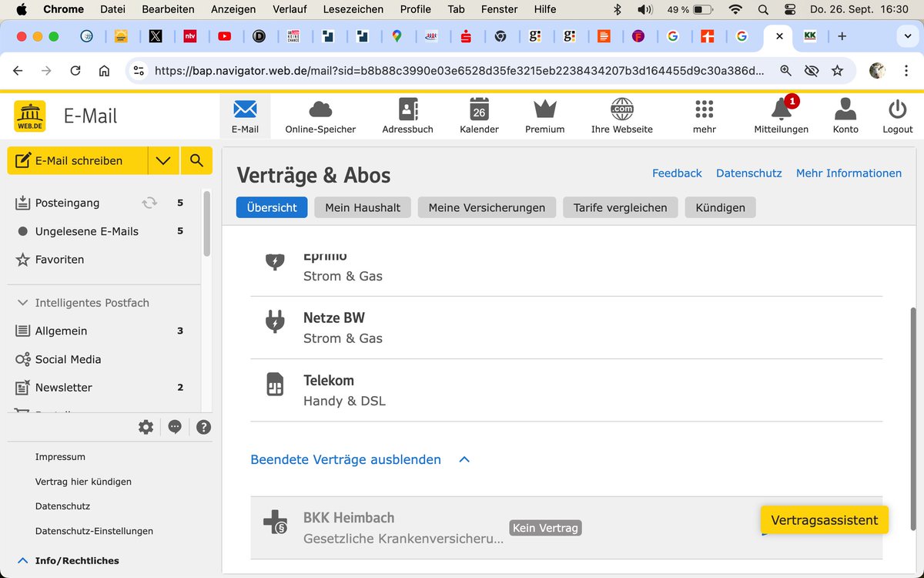Open the Konto account menu
The height and width of the screenshot is (578, 924).
point(845,116)
